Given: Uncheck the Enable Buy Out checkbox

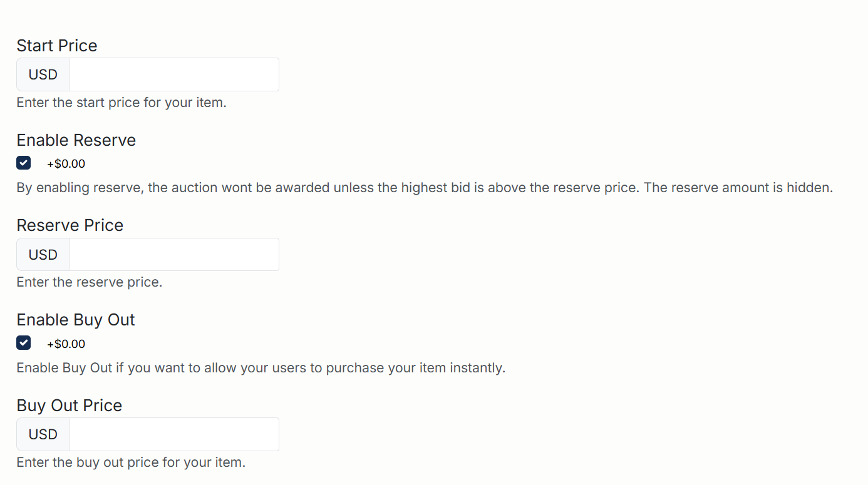Looking at the screenshot, I should coord(23,342).
